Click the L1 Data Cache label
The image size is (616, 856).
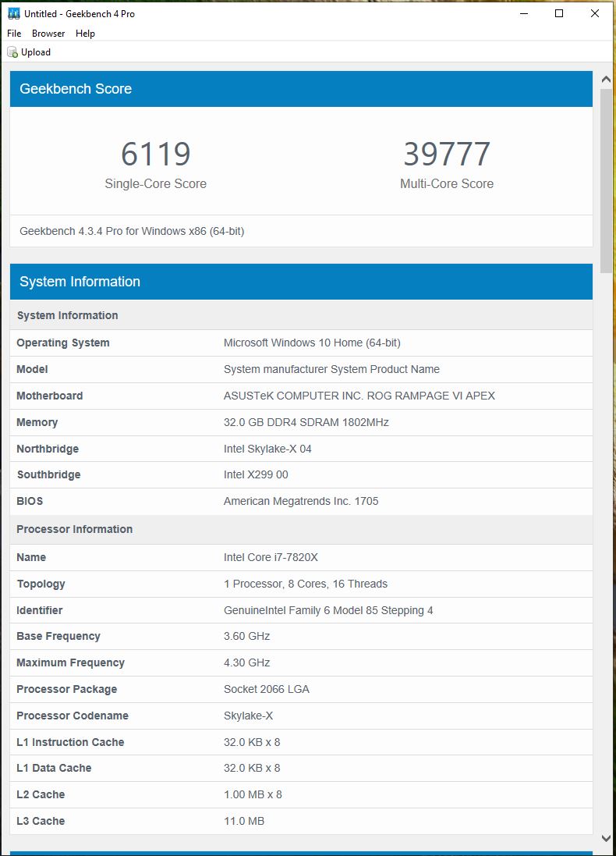[54, 768]
